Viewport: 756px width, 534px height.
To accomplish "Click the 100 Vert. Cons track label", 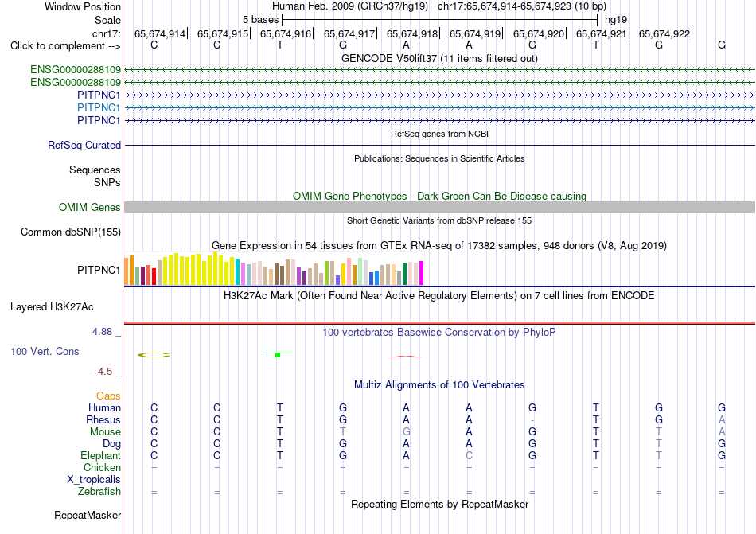I will click(x=45, y=351).
